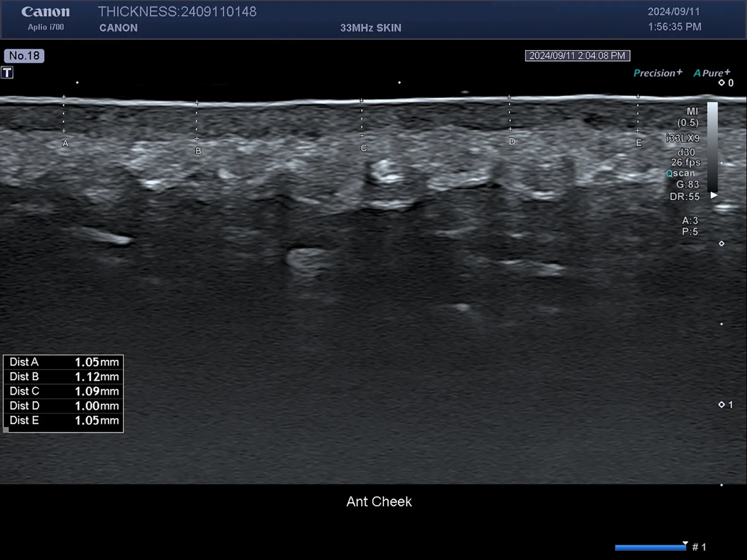747x560 pixels.
Task: Click the d30 depth value
Action: (x=686, y=152)
